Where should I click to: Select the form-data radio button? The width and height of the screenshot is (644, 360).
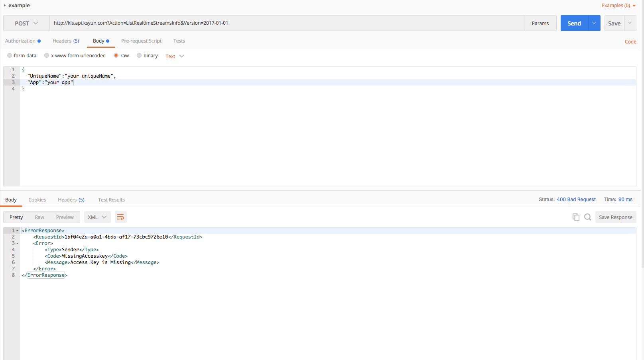point(10,56)
